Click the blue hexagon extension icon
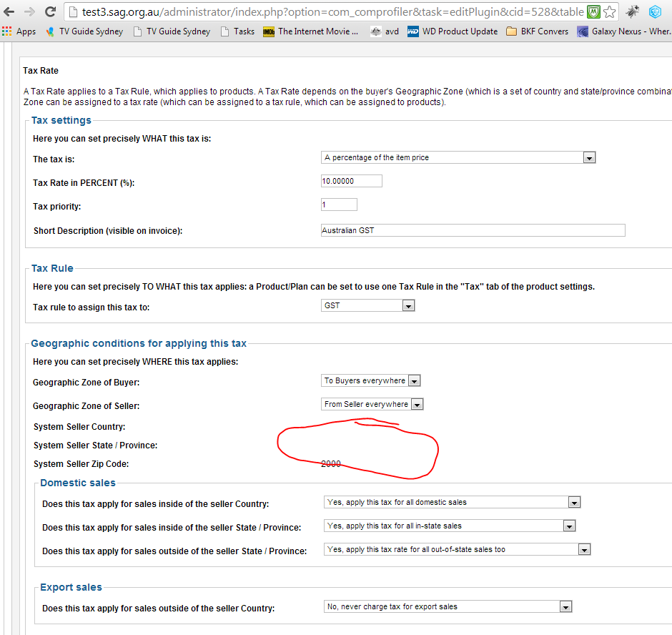Viewport: 672px width, 635px height. (655, 12)
